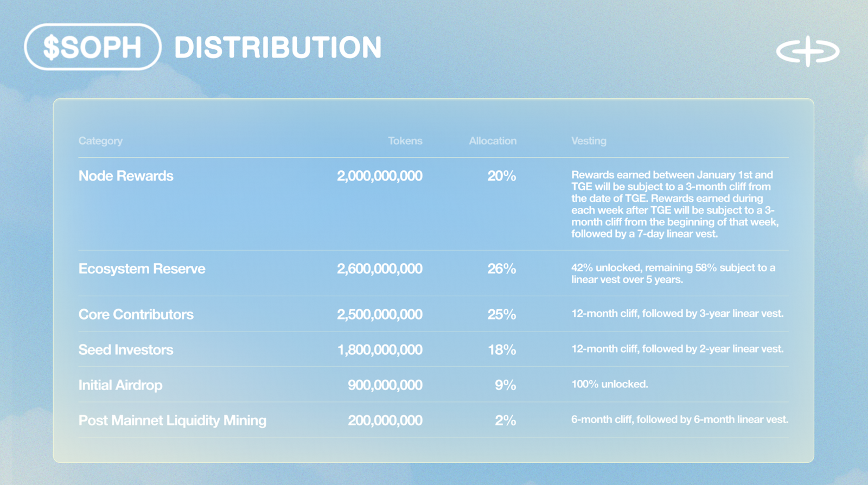Click the Ecosystem Reserve category

point(142,269)
